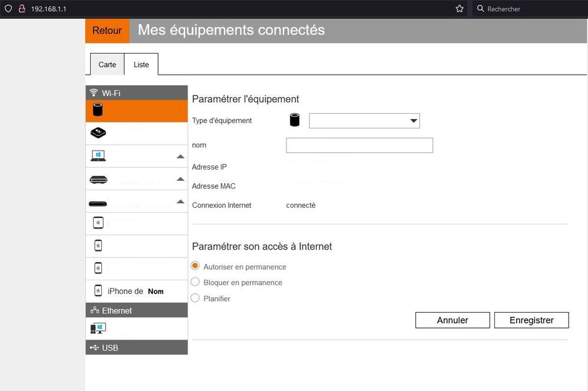Bookmark this page with the star icon
Viewport: 588px width, 391px height.
click(460, 9)
